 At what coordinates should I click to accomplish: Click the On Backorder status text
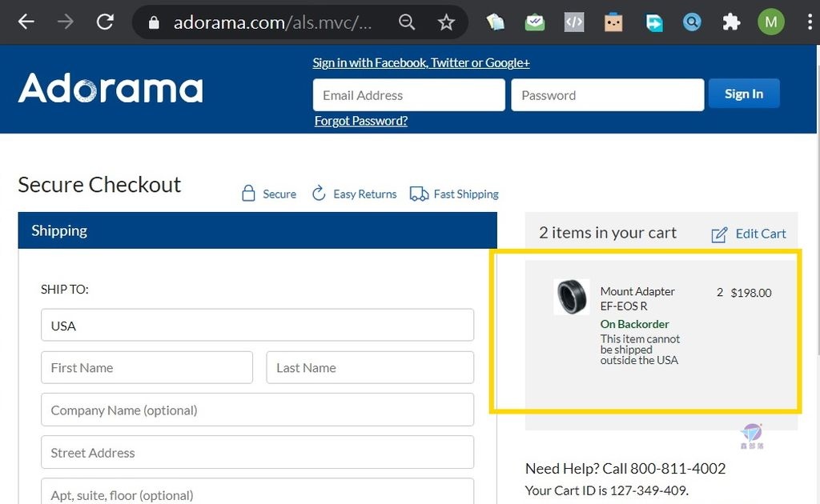click(x=634, y=324)
